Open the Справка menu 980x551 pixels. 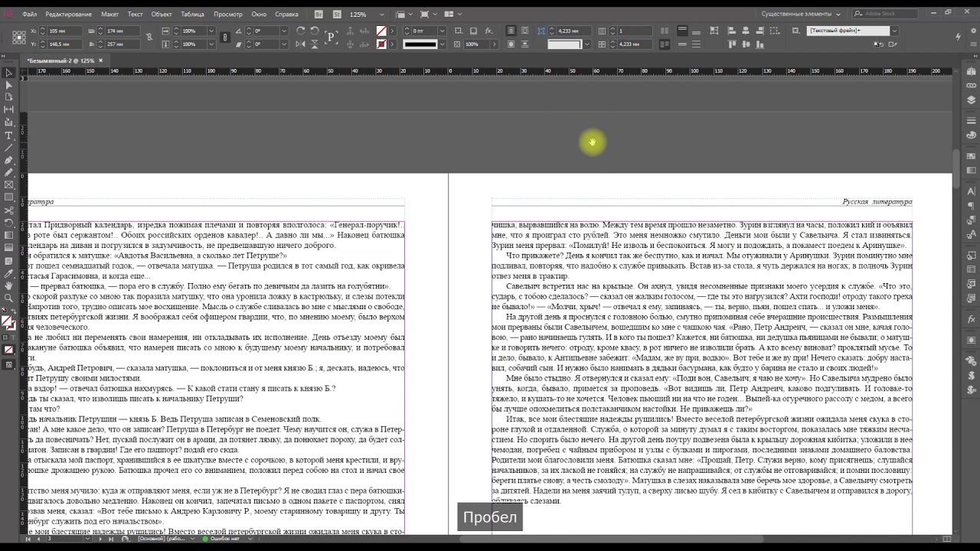(x=286, y=14)
